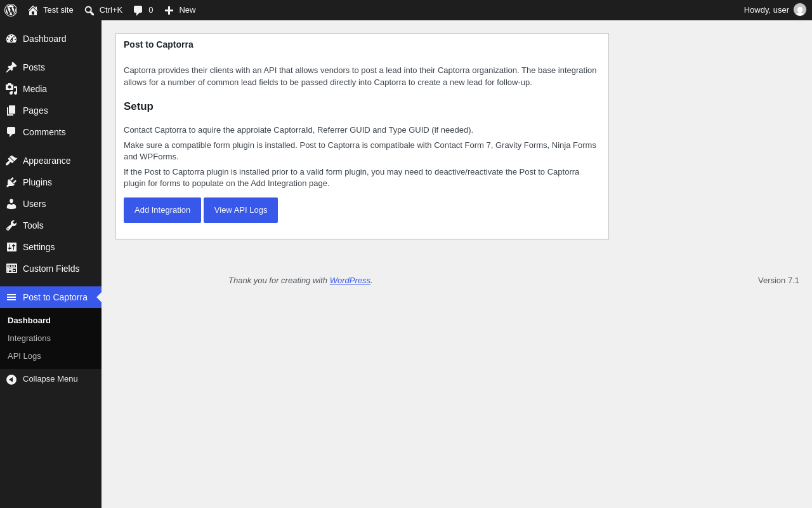The height and width of the screenshot is (508, 812).
Task: Open the Users menu
Action: (x=51, y=204)
